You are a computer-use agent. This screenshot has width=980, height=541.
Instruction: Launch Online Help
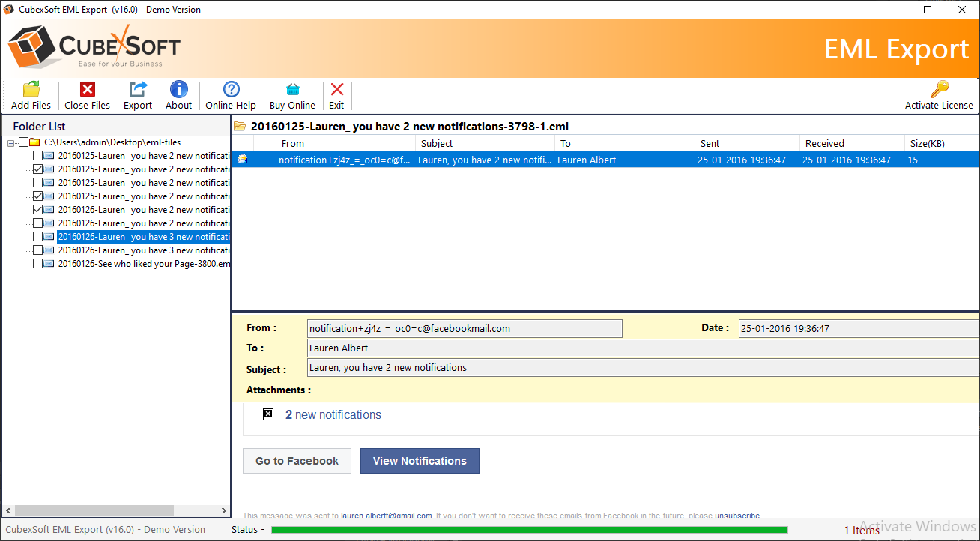coord(230,95)
